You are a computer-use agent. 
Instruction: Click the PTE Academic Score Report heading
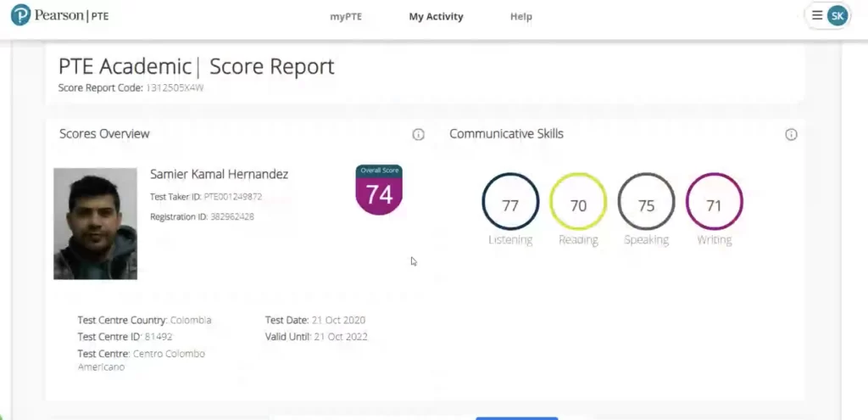(x=197, y=66)
